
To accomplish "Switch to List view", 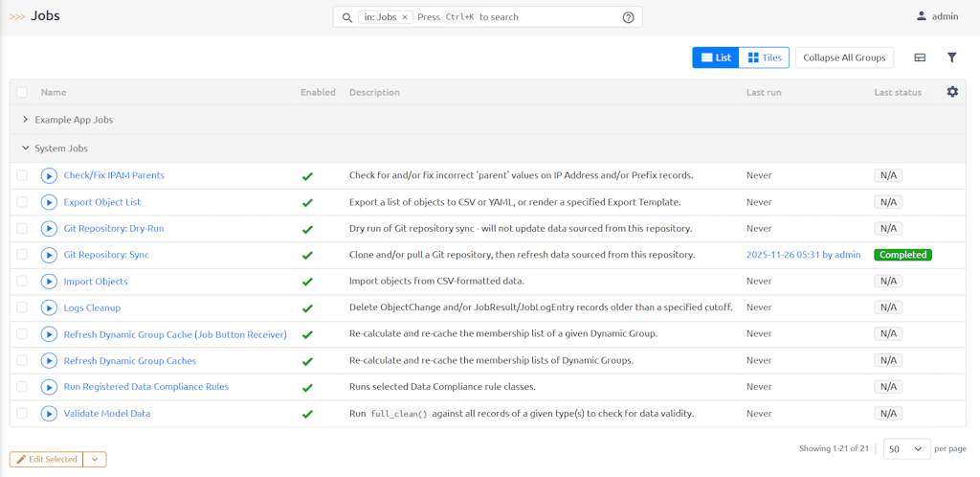I will coord(715,57).
